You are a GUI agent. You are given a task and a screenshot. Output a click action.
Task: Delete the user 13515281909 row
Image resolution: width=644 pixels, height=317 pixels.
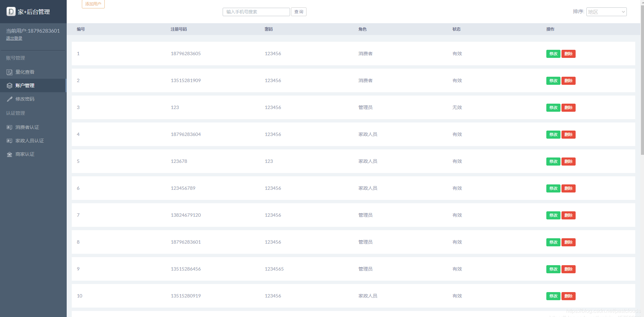569,81
